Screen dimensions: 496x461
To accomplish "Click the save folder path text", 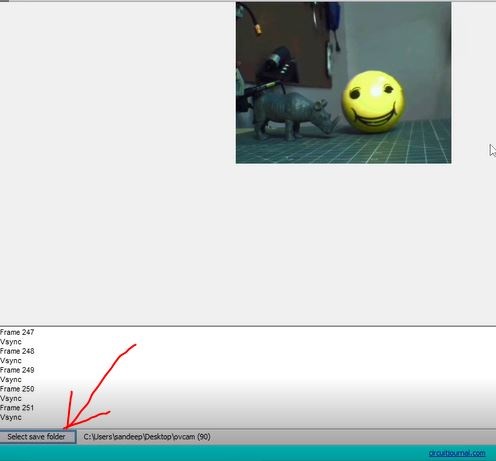I will tap(147, 437).
